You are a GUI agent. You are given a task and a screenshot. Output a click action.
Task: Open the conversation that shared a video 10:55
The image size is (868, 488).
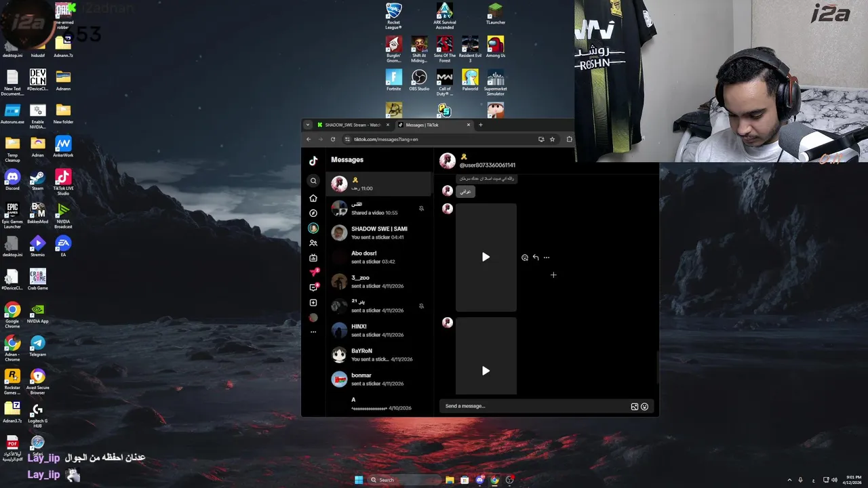coord(378,208)
